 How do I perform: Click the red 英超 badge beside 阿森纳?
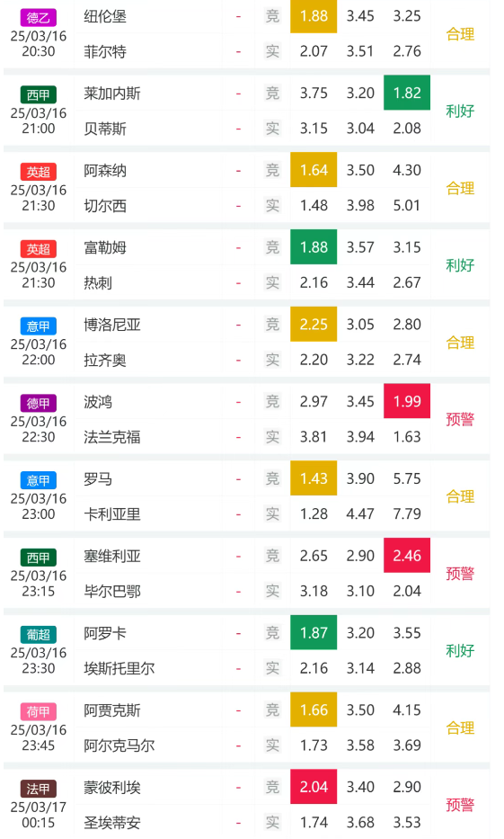point(38,172)
